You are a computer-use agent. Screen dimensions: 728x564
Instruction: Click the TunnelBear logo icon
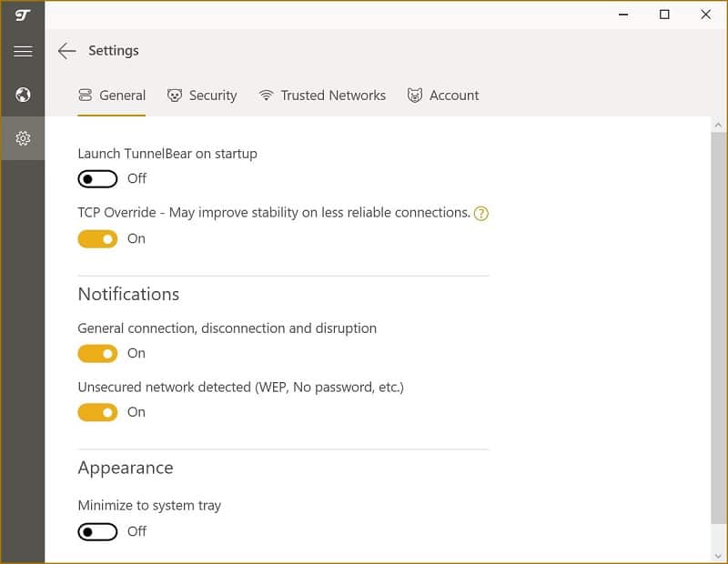[x=23, y=15]
